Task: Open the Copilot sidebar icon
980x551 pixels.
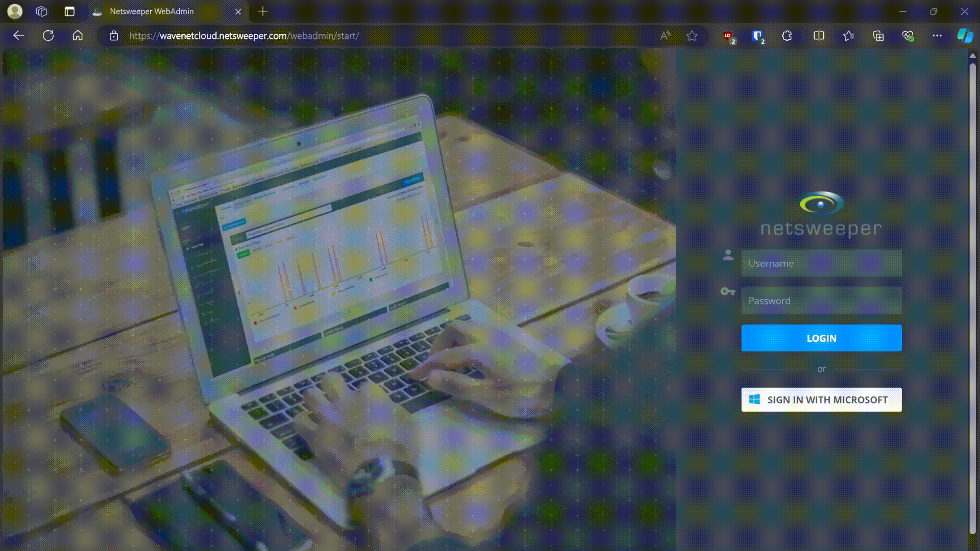Action: [x=965, y=36]
